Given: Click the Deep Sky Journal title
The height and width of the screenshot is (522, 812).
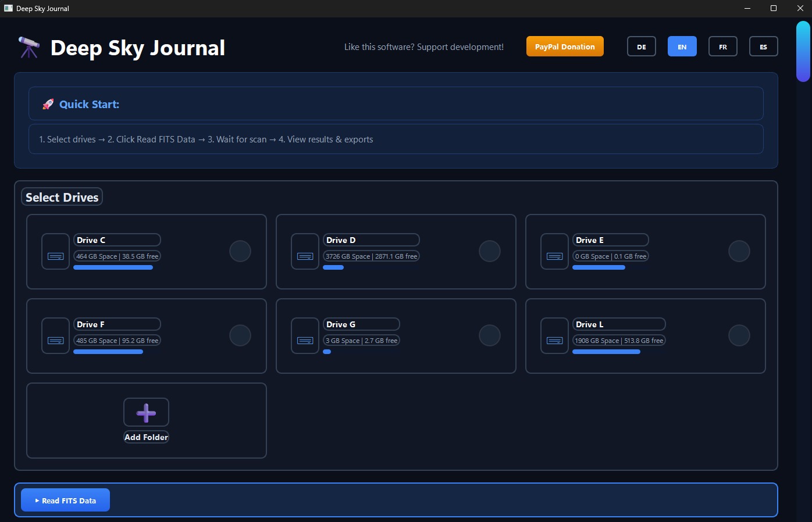Looking at the screenshot, I should coord(138,48).
